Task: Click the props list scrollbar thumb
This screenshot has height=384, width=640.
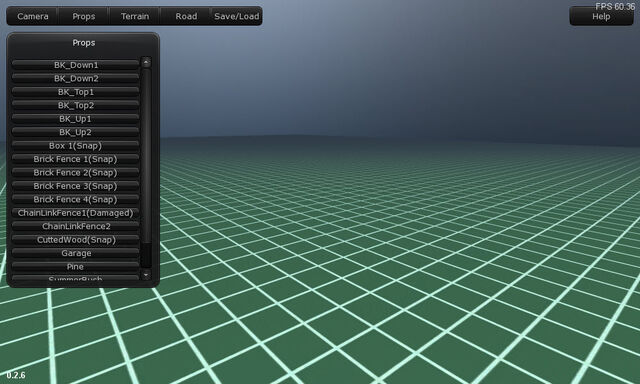Action: 146,155
